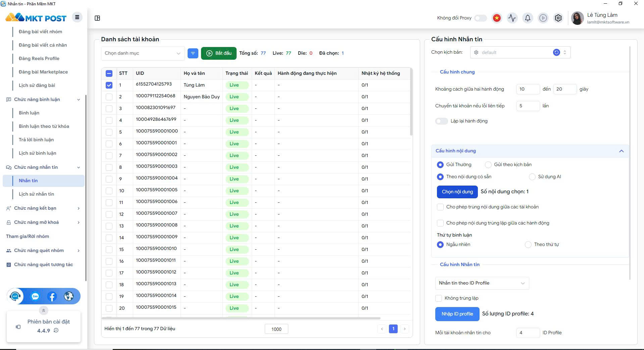Open the Chọn danh mục dropdown
The width and height of the screenshot is (644, 350).
pyautogui.click(x=143, y=53)
